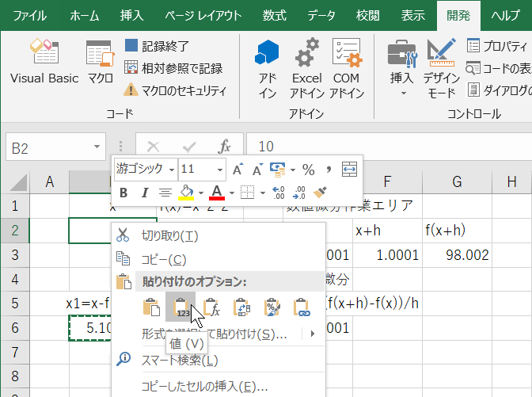Apply percent style formatting
The height and width of the screenshot is (397, 532).
pos(309,169)
